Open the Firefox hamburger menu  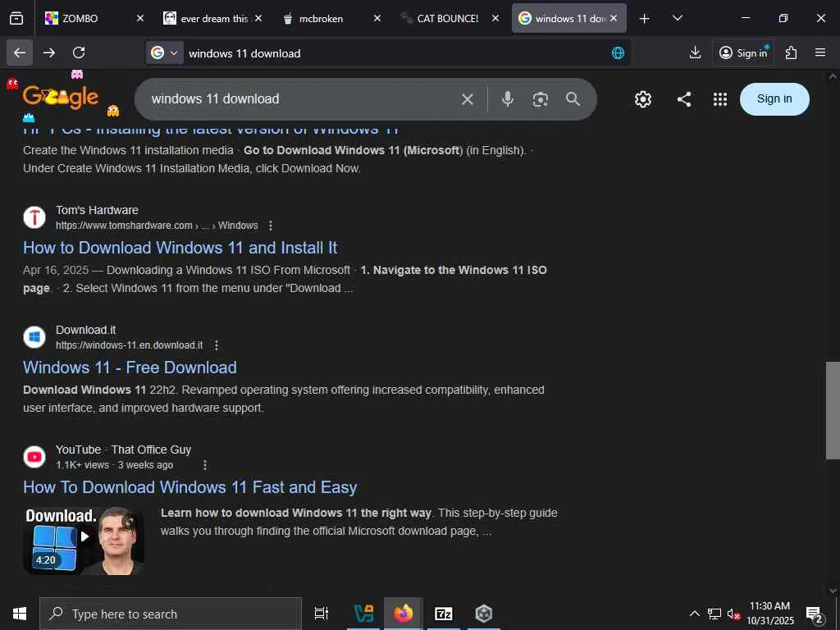pos(819,52)
